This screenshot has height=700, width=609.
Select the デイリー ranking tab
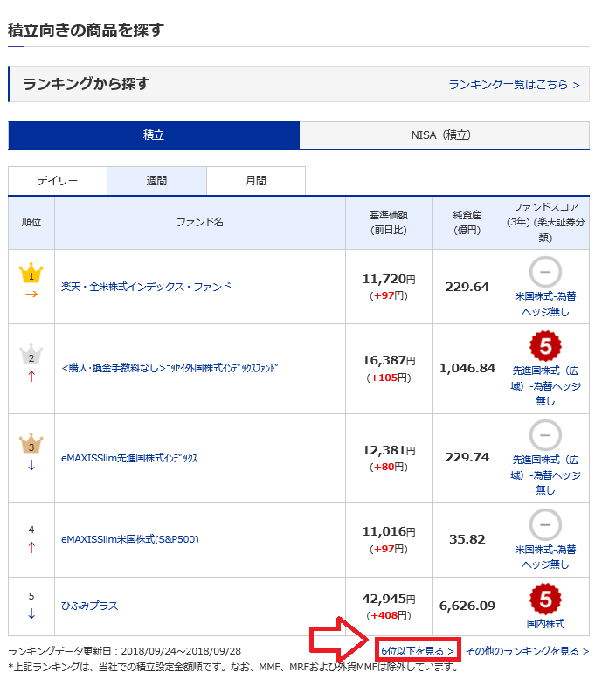pyautogui.click(x=58, y=181)
